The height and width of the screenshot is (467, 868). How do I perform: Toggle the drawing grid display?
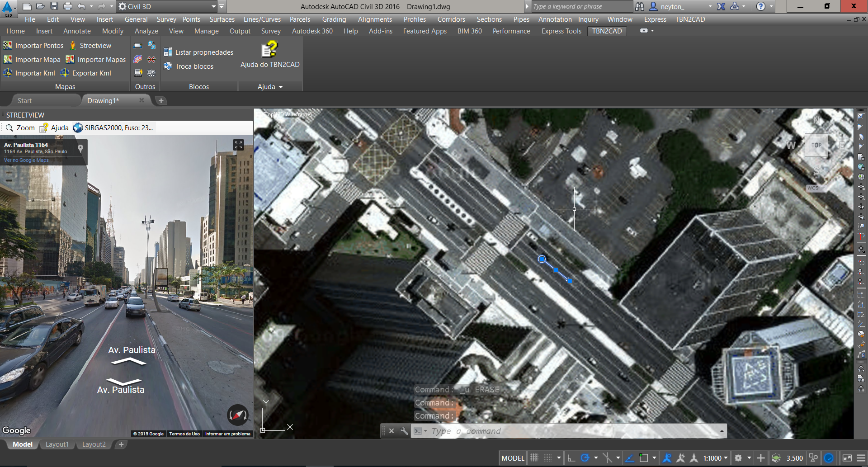(534, 458)
